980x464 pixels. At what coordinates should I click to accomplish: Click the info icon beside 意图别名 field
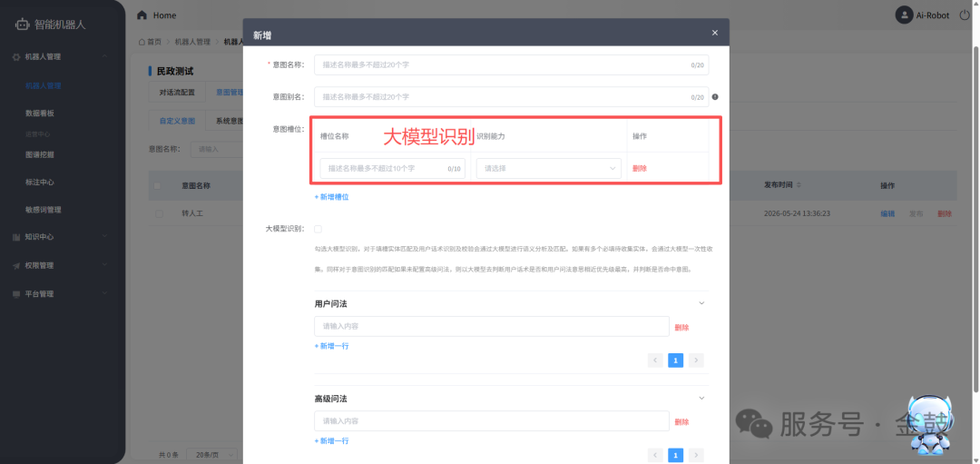(x=715, y=97)
